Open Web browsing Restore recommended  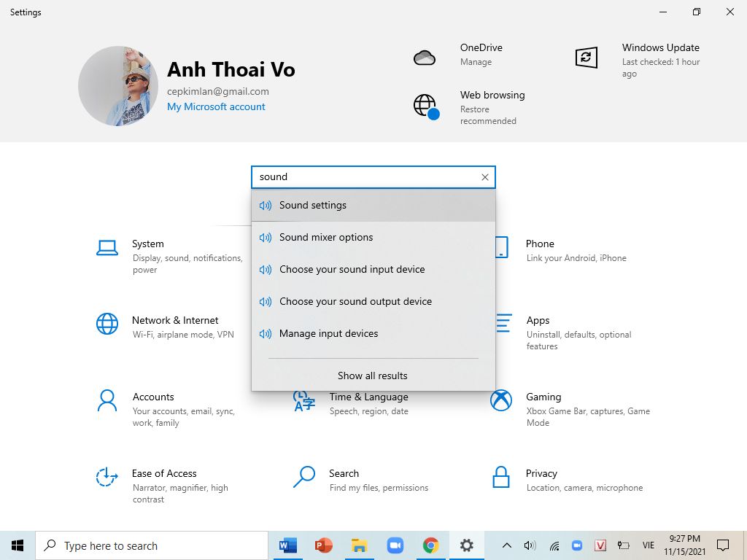tap(488, 115)
